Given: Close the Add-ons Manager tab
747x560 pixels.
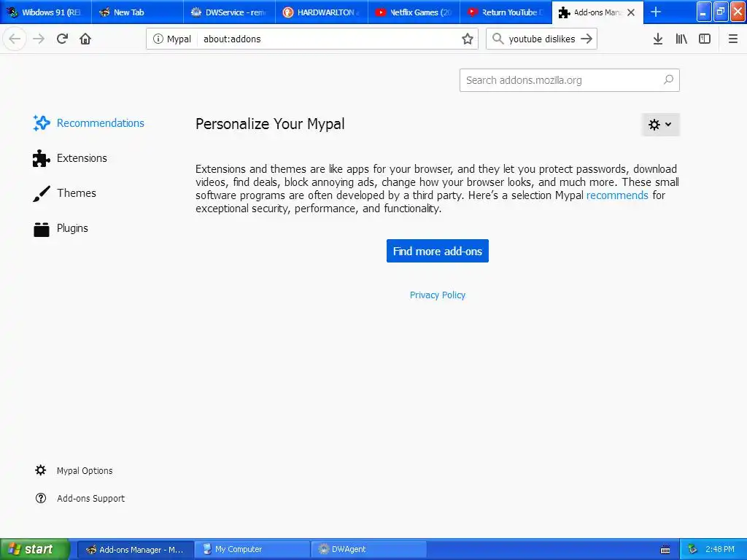Looking at the screenshot, I should [x=631, y=12].
